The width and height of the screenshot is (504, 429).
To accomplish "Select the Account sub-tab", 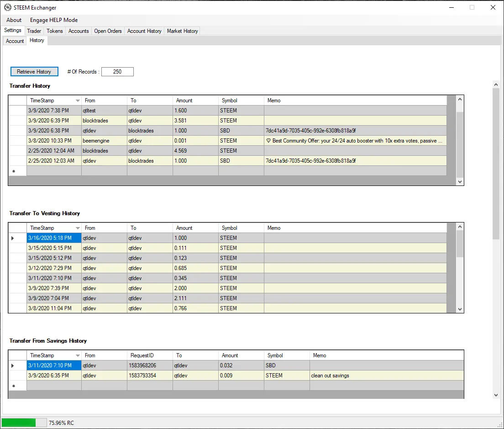I will coord(15,41).
